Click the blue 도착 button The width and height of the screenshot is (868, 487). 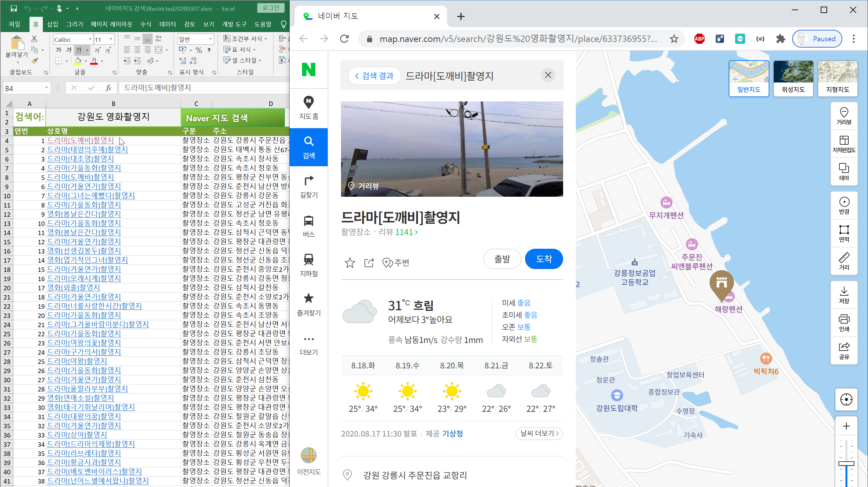tap(543, 259)
